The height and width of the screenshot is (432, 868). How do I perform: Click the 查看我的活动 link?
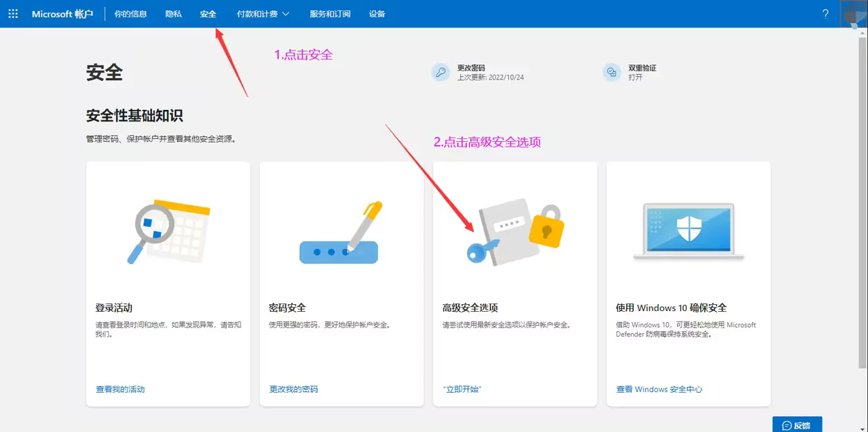click(x=120, y=389)
